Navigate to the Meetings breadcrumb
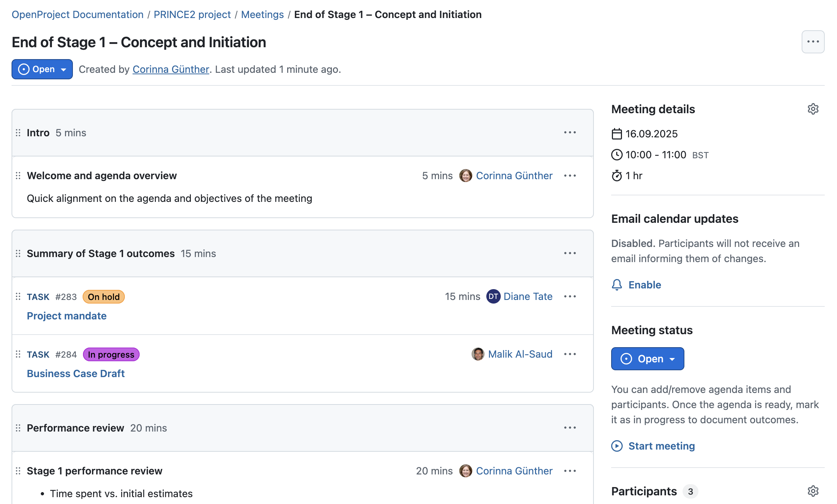 pyautogui.click(x=262, y=14)
